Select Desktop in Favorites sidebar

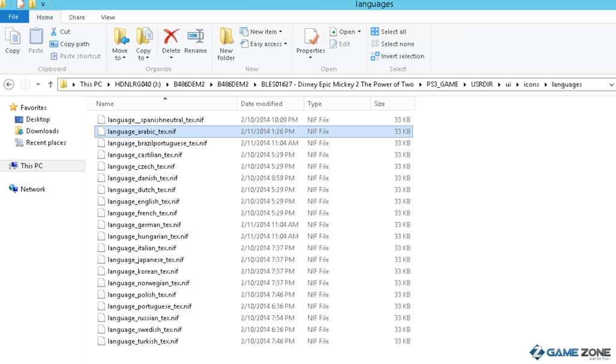coord(38,119)
